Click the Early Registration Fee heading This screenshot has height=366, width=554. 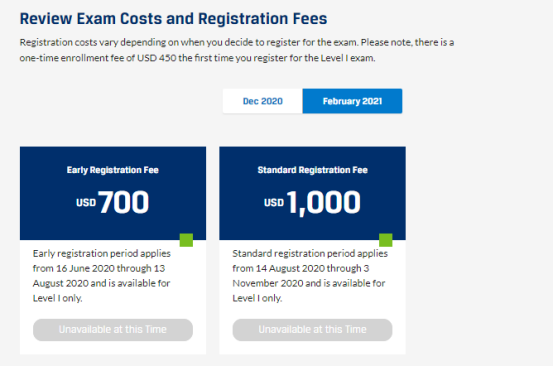pyautogui.click(x=113, y=170)
